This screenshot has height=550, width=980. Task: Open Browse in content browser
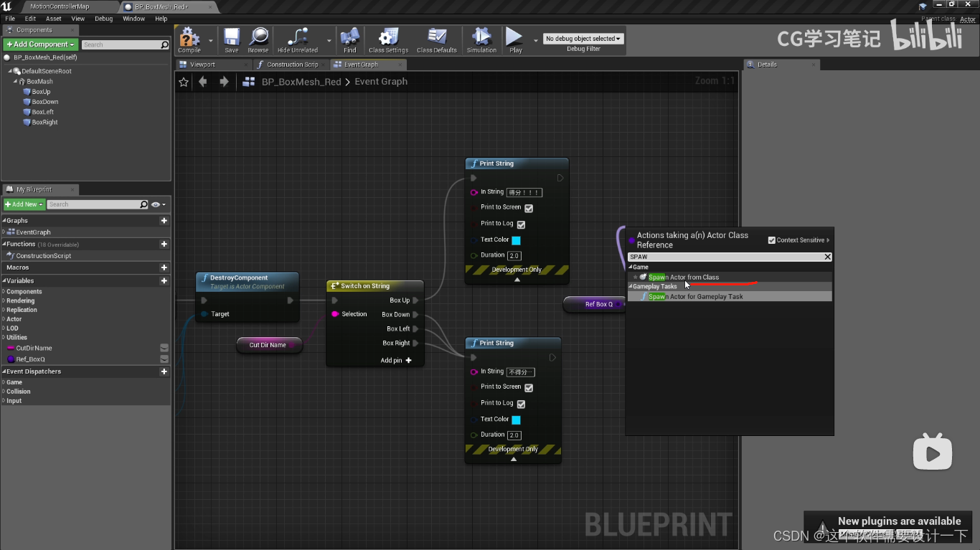click(x=258, y=40)
